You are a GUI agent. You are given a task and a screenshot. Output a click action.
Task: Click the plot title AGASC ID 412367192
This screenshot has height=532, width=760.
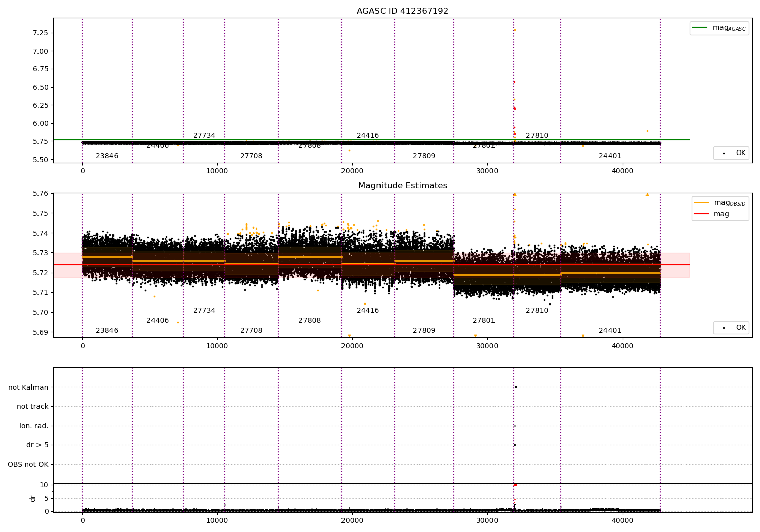[402, 11]
